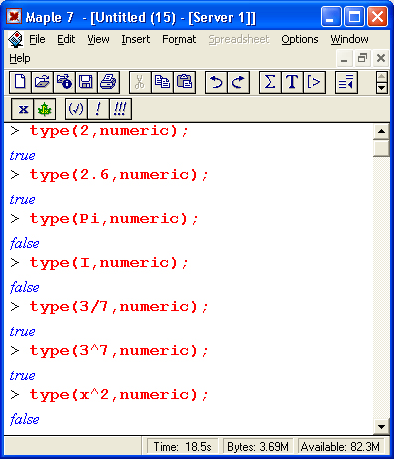Image resolution: width=394 pixels, height=459 pixels.
Task: Click the Open file folder icon
Action: coord(42,82)
